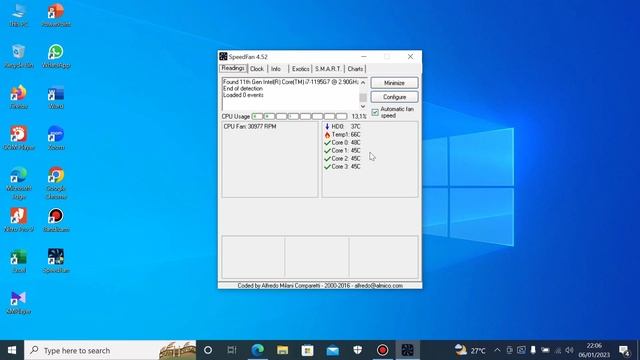Toggle the Automatic fan speed checkbox

375,112
